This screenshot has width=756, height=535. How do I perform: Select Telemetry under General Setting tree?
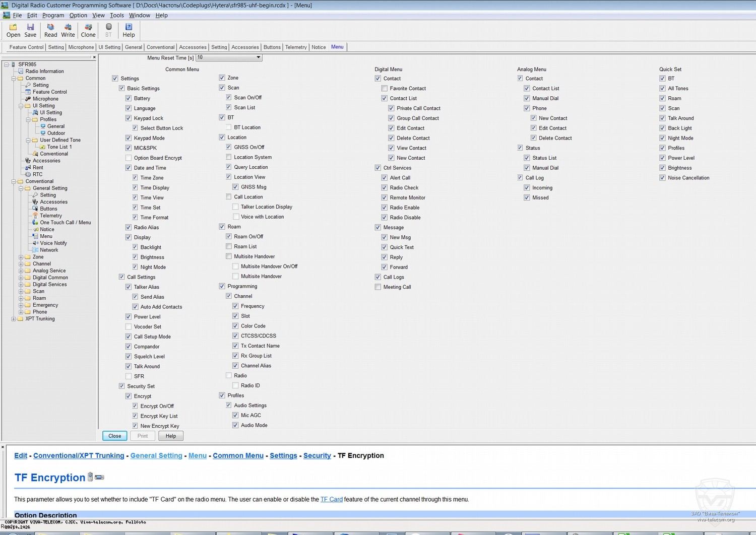point(51,216)
